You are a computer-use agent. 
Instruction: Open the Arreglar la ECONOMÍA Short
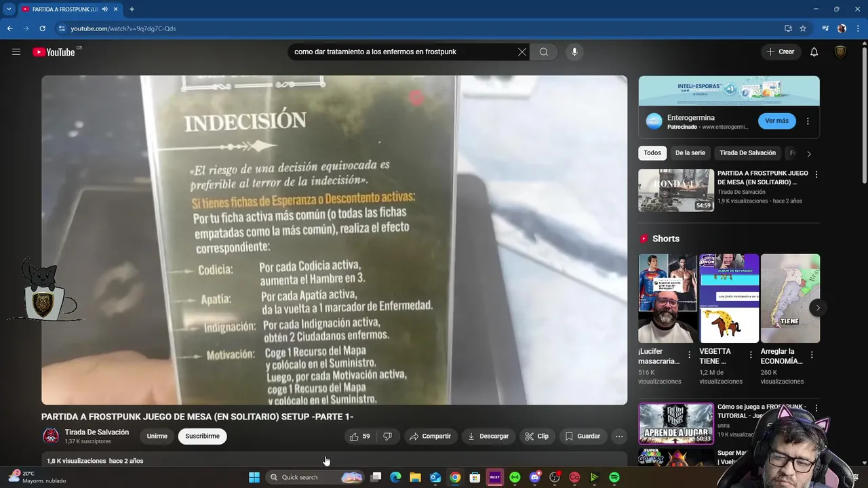point(790,298)
